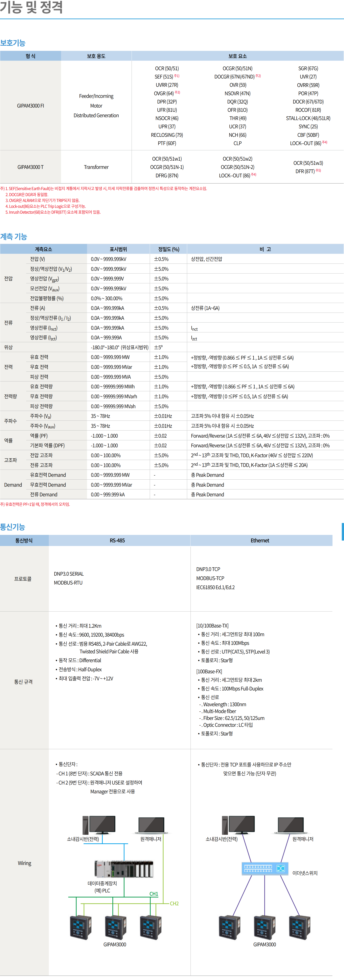Click the 전압 고조파 row label
This screenshot has width=344, height=980.
(x=42, y=455)
